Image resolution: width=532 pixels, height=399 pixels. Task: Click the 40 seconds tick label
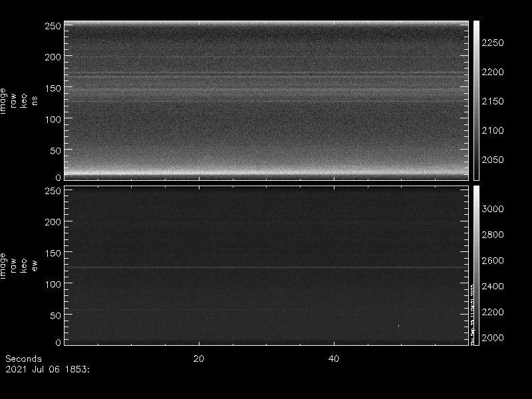[334, 358]
